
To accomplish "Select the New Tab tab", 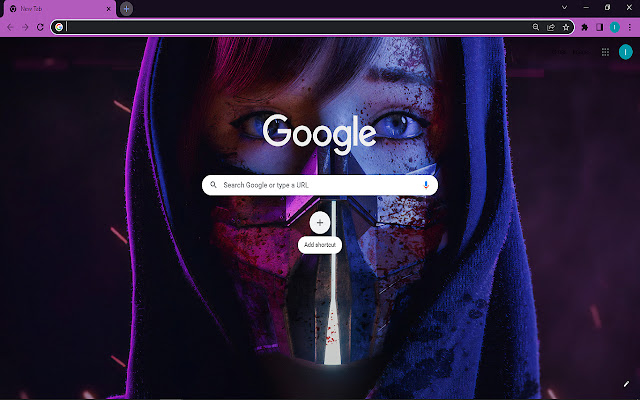I will pyautogui.click(x=60, y=9).
